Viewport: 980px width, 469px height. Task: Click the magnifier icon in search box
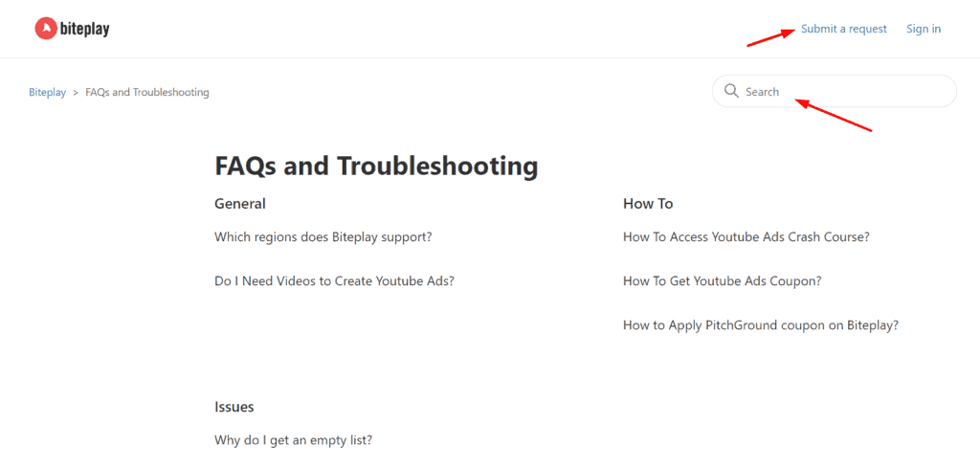point(731,91)
